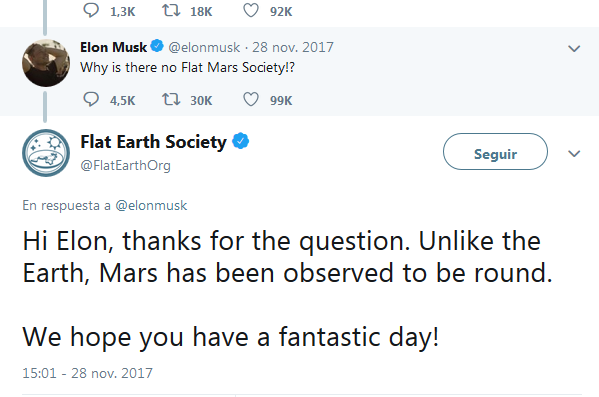Open Elon Musk's profile picture
This screenshot has height=397, width=599.
(x=46, y=63)
